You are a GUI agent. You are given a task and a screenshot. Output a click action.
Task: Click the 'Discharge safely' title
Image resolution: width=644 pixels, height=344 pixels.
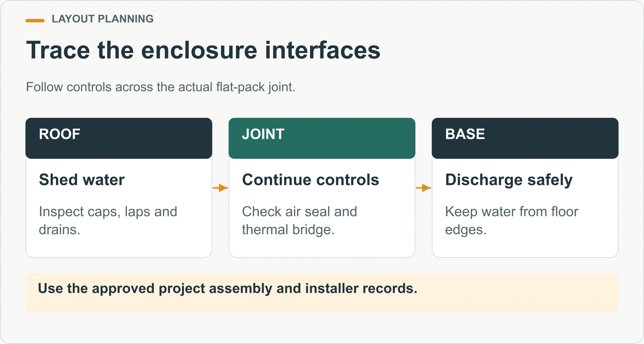(x=509, y=180)
